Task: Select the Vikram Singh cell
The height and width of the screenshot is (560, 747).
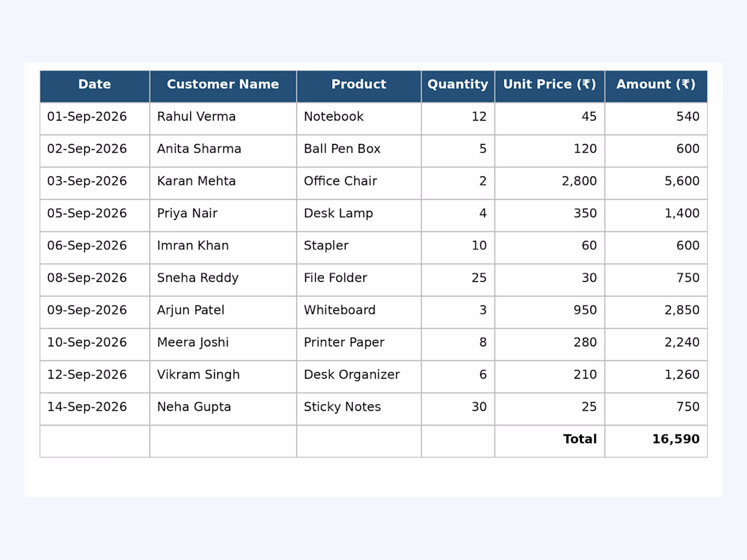Action: point(223,377)
